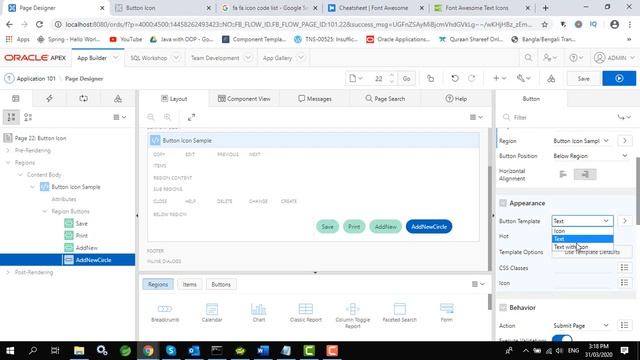Zoom in in layout pane
Image resolution: width=640 pixels, height=360 pixels.
[x=167, y=117]
